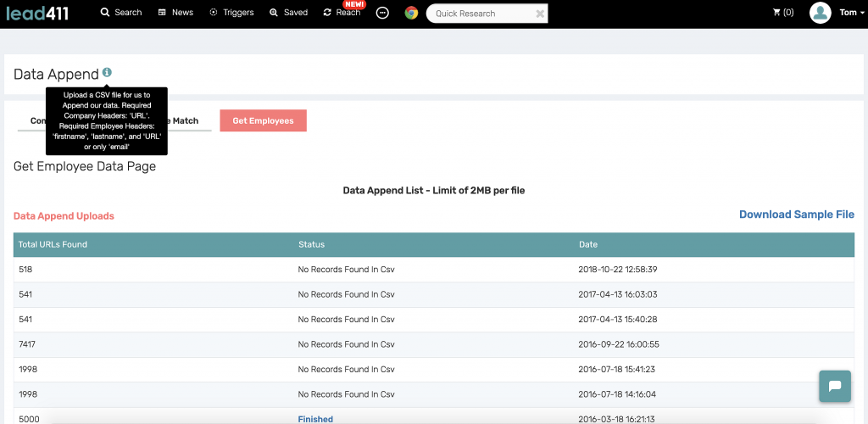868x424 pixels.
Task: Click the Chrome extension icon
Action: point(411,13)
